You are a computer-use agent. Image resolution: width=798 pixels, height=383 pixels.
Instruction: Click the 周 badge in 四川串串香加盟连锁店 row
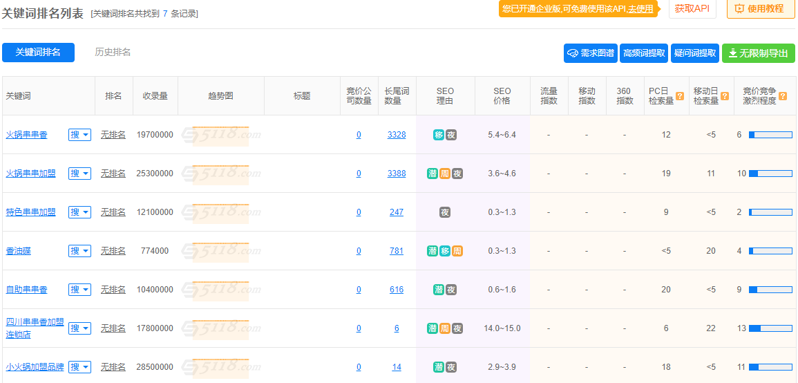[x=445, y=328]
